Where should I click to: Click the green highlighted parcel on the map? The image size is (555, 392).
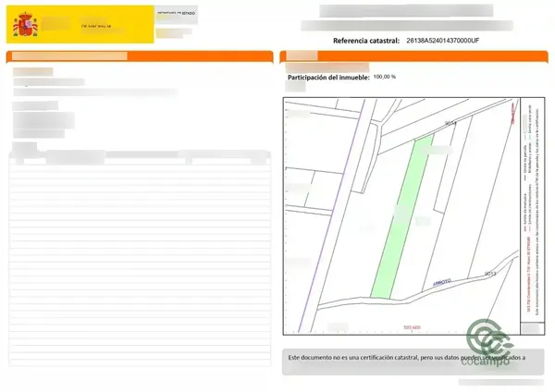click(401, 216)
